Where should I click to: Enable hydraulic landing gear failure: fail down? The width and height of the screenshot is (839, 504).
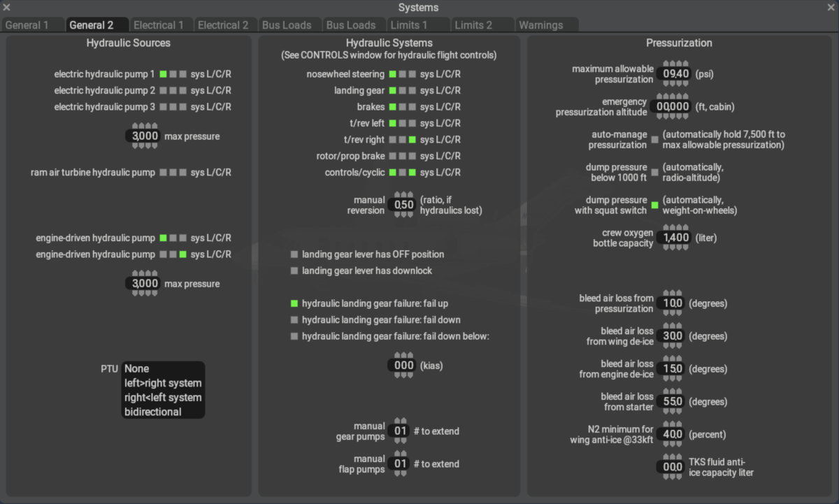tap(294, 320)
